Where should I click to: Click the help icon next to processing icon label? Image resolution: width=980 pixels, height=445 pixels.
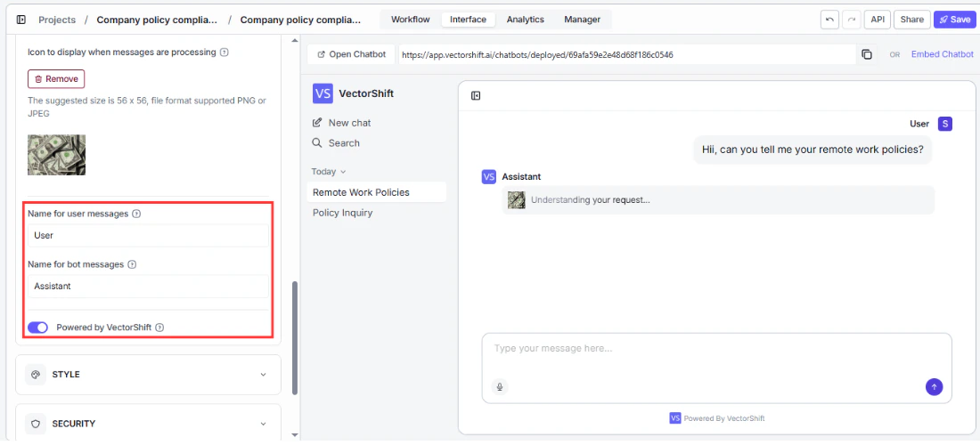[225, 53]
